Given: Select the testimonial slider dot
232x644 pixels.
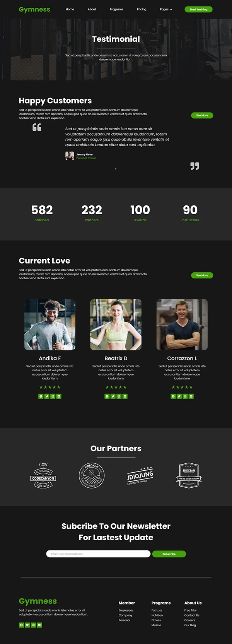Looking at the screenshot, I should tap(116, 169).
